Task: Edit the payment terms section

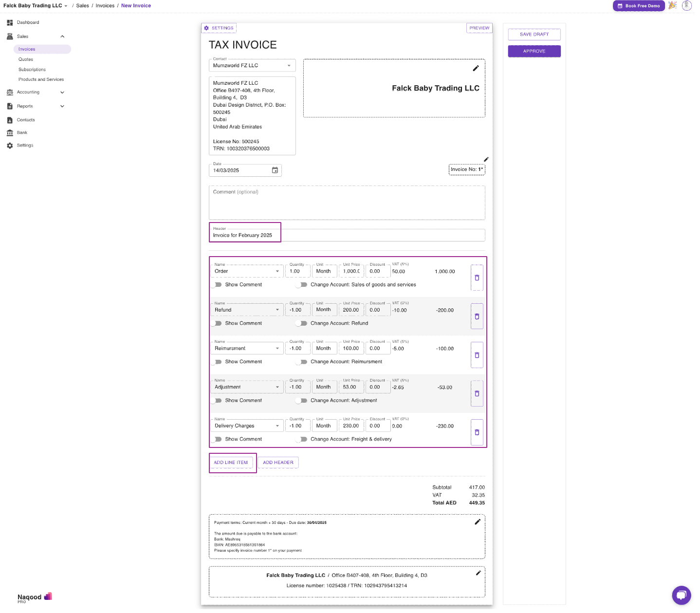Action: [477, 522]
